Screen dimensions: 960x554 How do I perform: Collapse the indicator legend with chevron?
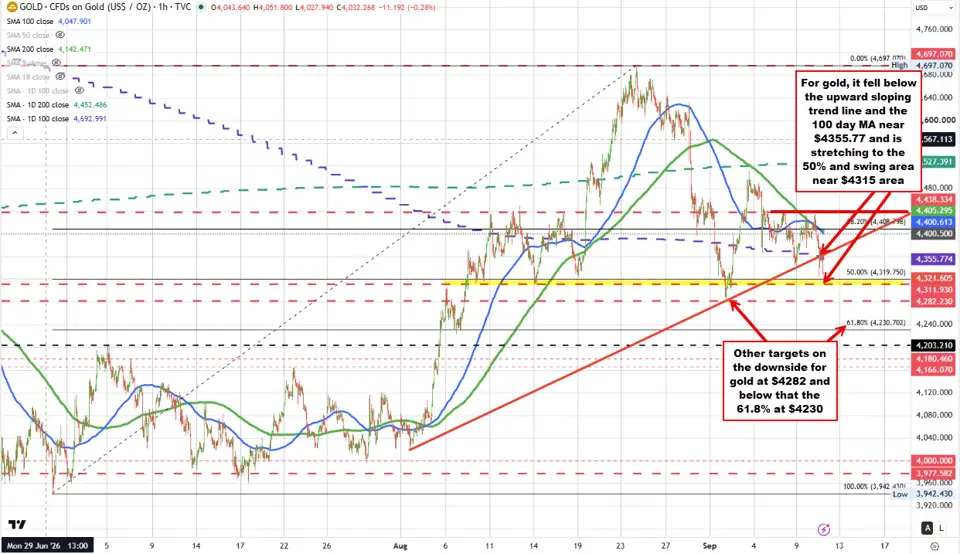pos(15,133)
